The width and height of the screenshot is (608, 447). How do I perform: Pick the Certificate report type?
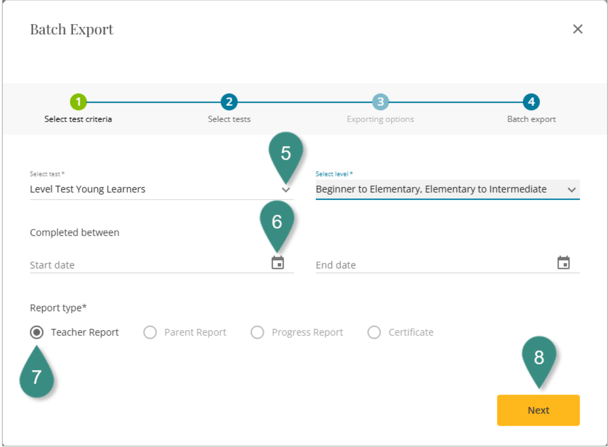(374, 332)
